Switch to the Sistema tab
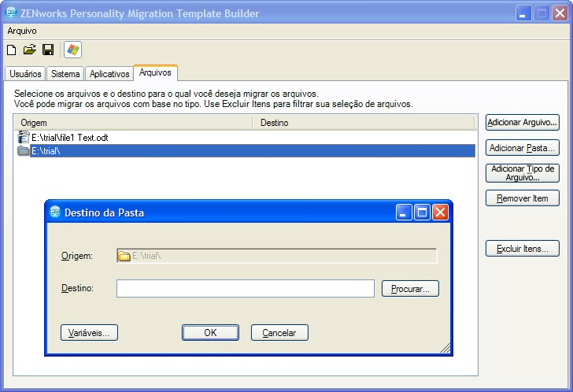Viewport: 573px width, 392px height. coord(65,74)
